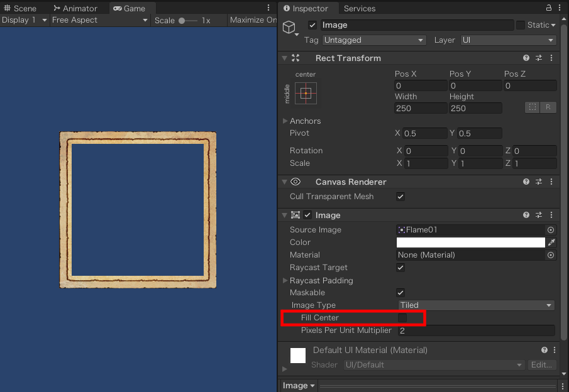This screenshot has height=392, width=569.
Task: Select the Color eyedropper tool
Action: 550,242
